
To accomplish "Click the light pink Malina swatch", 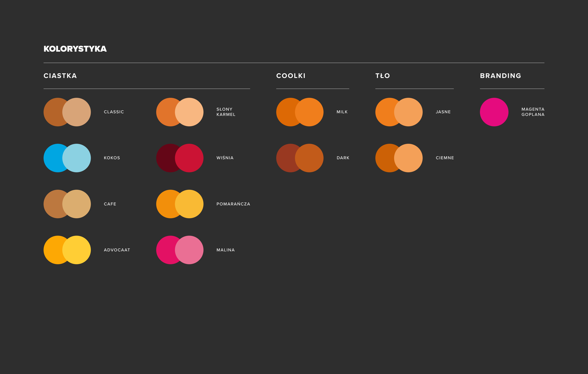I will [189, 250].
